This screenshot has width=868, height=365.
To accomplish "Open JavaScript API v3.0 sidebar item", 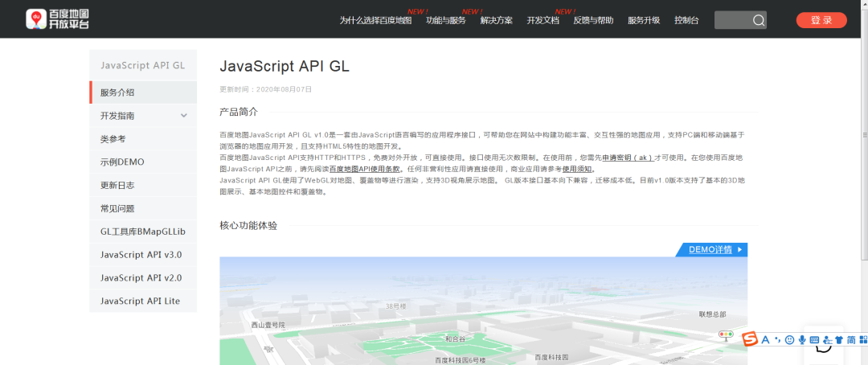I will click(x=143, y=256).
